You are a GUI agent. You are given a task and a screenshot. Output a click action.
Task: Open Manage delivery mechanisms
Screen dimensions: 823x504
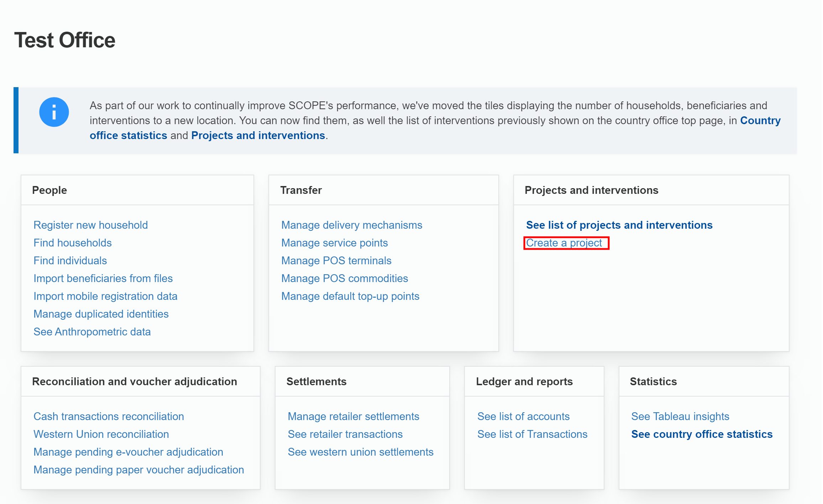point(351,225)
